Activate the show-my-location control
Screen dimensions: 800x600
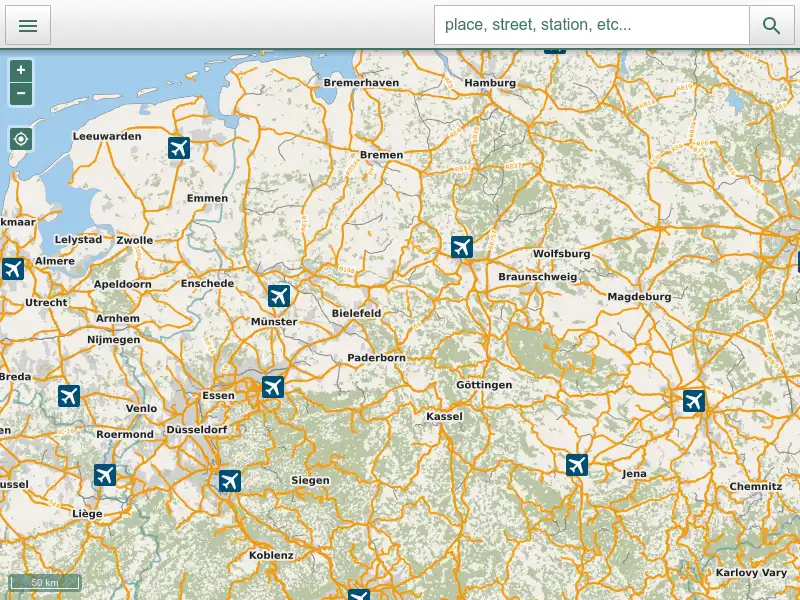[20, 139]
